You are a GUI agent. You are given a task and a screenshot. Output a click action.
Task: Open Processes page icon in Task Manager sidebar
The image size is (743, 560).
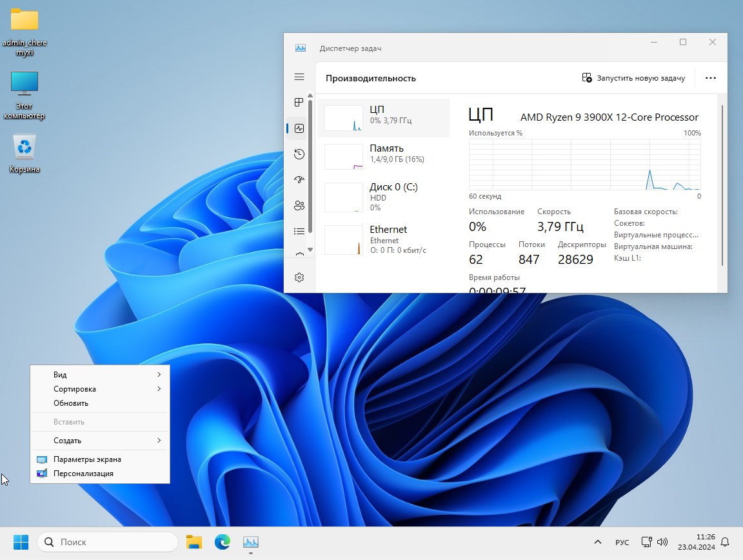click(299, 103)
